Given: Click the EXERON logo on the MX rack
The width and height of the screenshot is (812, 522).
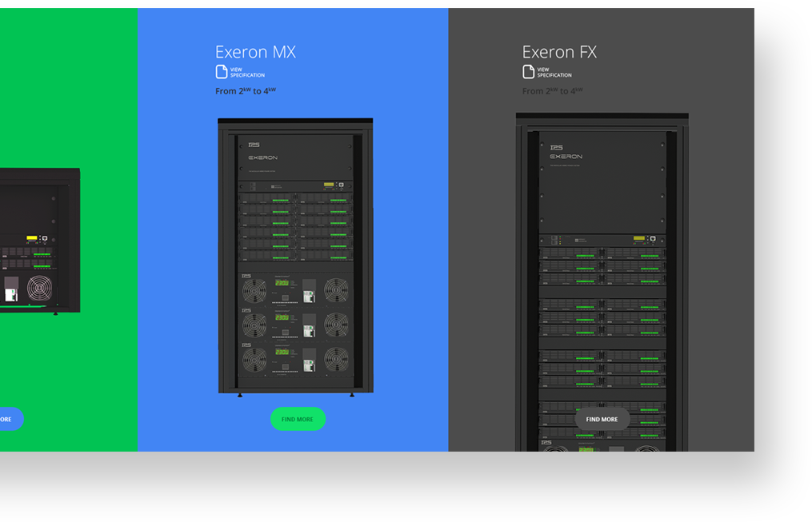Looking at the screenshot, I should 263,157.
